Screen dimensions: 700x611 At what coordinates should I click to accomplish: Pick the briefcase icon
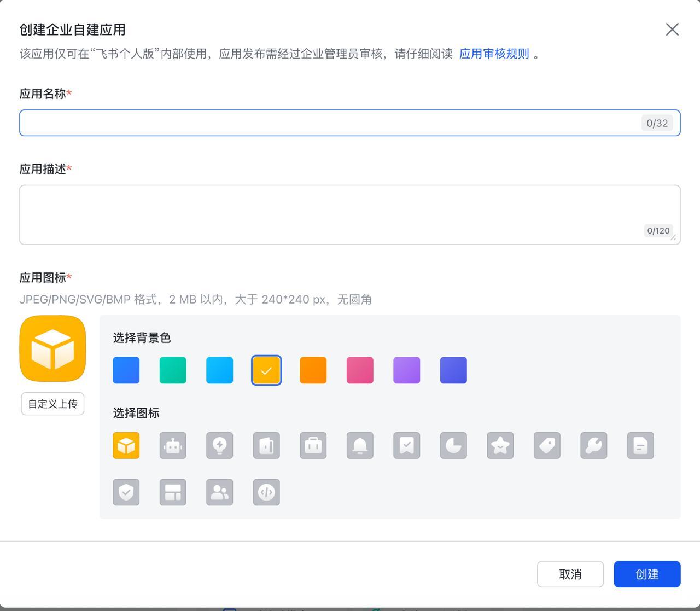[313, 446]
